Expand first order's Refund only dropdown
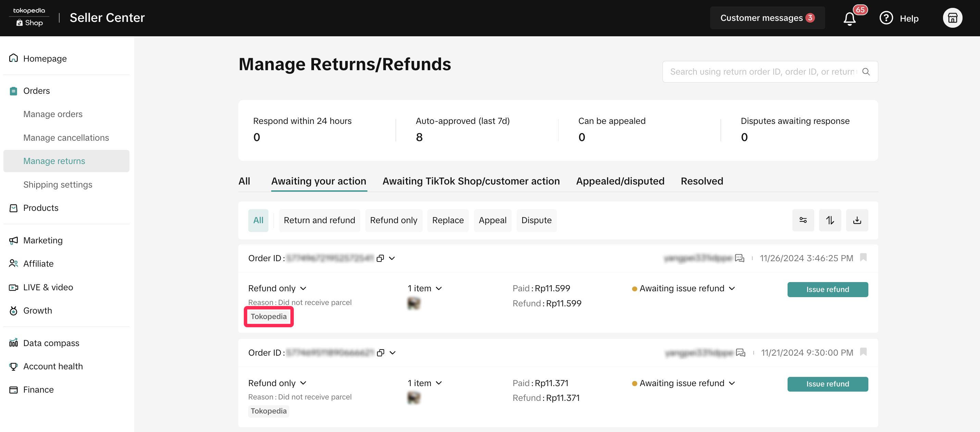The height and width of the screenshot is (432, 980). tap(303, 289)
